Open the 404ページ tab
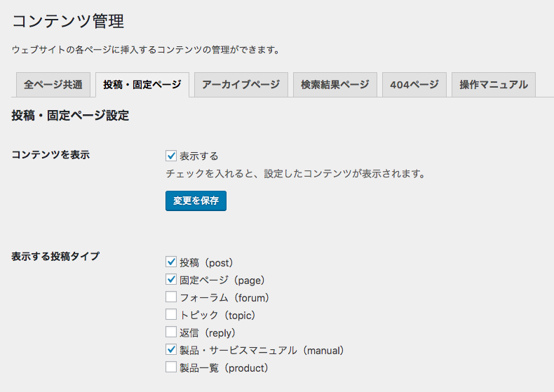Viewport: 554px width, 392px height. (414, 85)
